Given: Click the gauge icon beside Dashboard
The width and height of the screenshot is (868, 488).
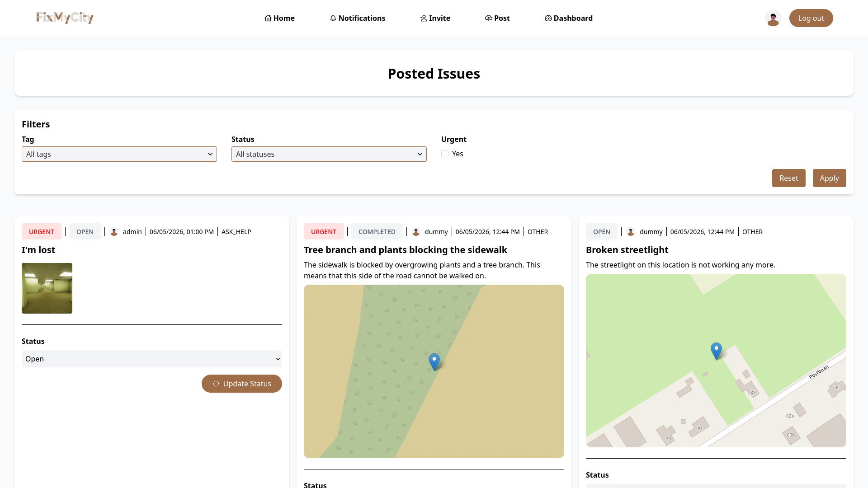Looking at the screenshot, I should 548,18.
